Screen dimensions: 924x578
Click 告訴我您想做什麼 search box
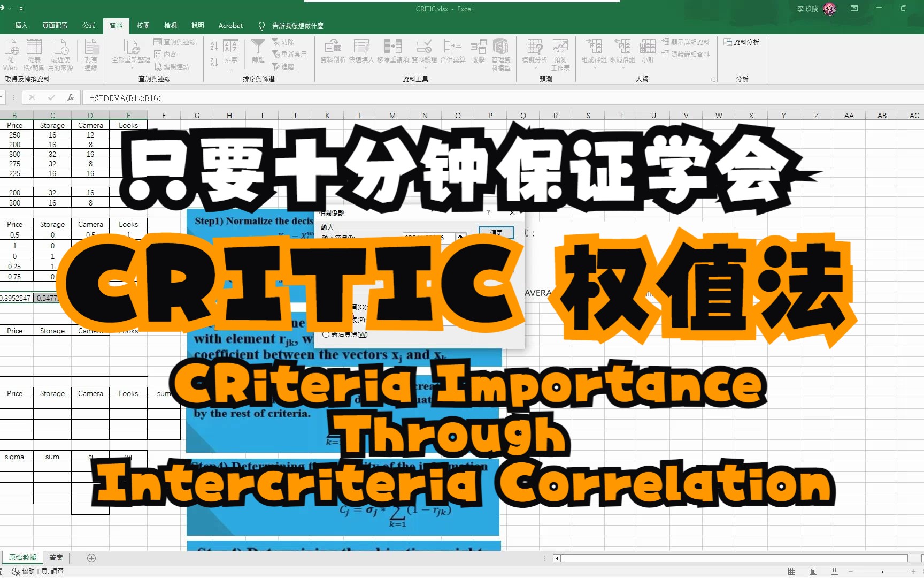click(x=292, y=25)
